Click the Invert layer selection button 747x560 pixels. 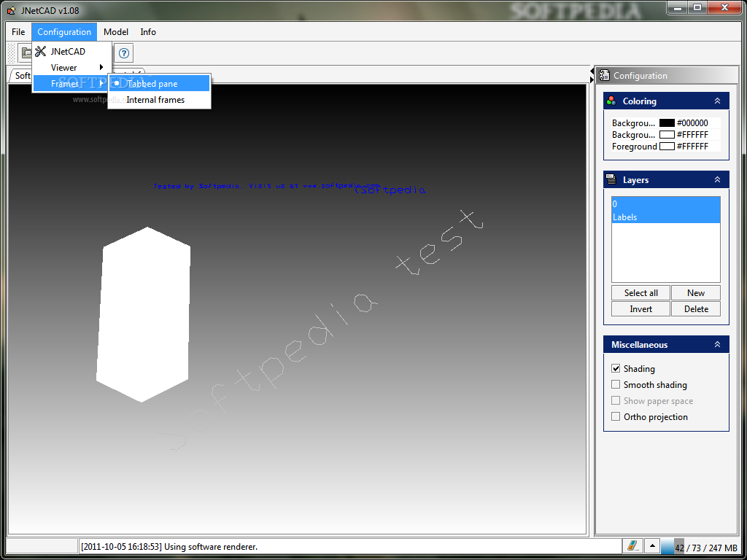640,309
